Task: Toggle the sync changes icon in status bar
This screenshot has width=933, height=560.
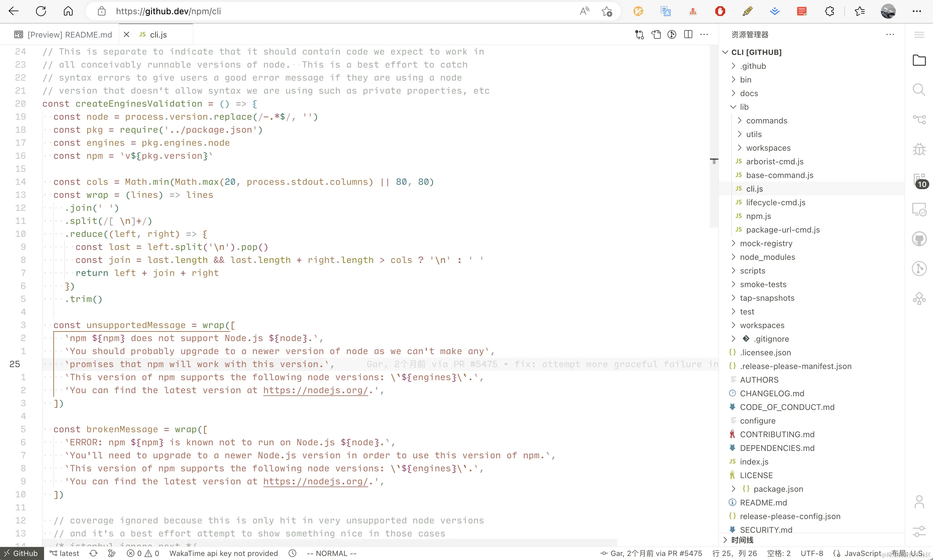Action: (93, 553)
